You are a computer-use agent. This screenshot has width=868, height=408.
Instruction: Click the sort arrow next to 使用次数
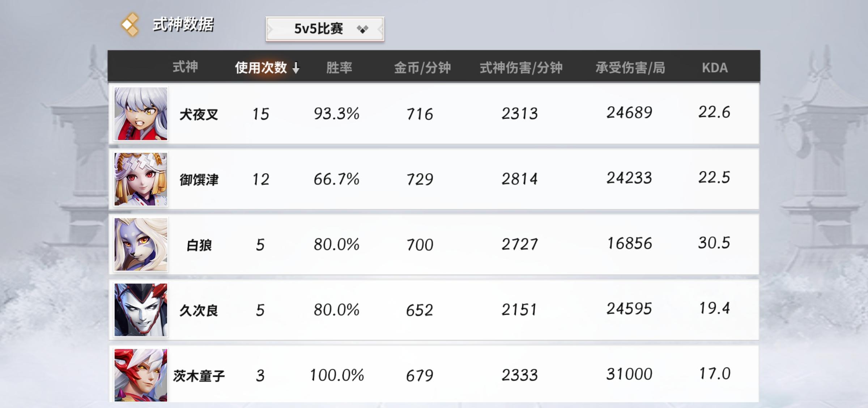pos(296,68)
